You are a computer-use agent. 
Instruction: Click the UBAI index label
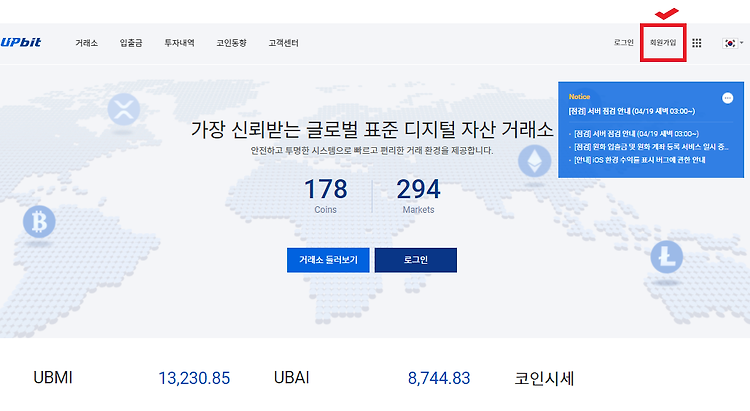coord(291,378)
